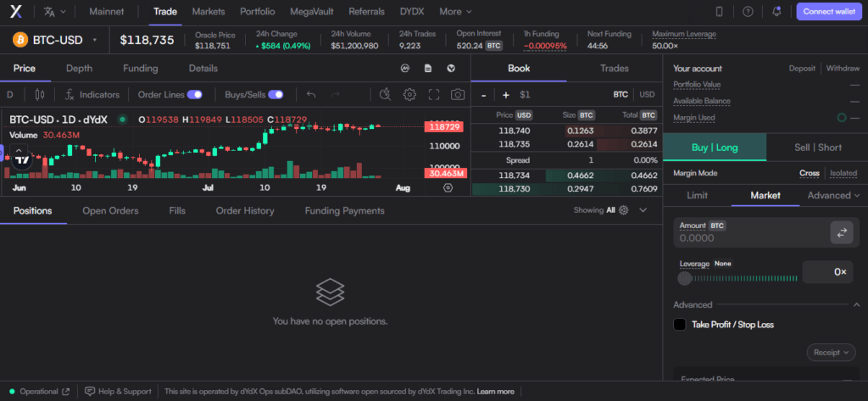
Task: Select the Limit order type tab
Action: coord(697,196)
